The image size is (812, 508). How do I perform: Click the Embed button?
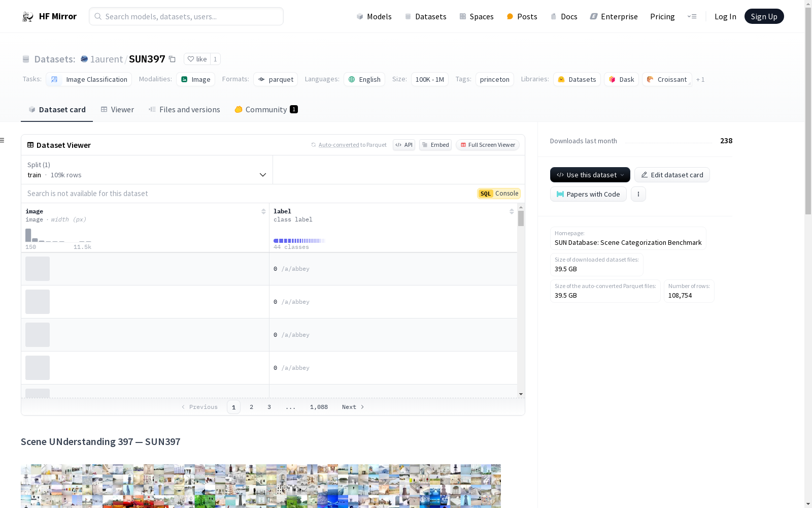(435, 145)
